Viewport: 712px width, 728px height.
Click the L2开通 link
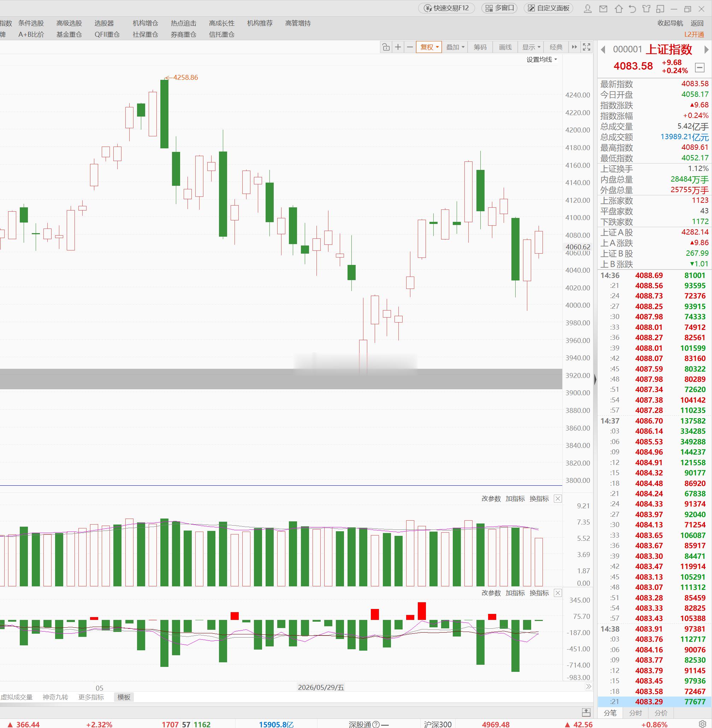click(694, 34)
